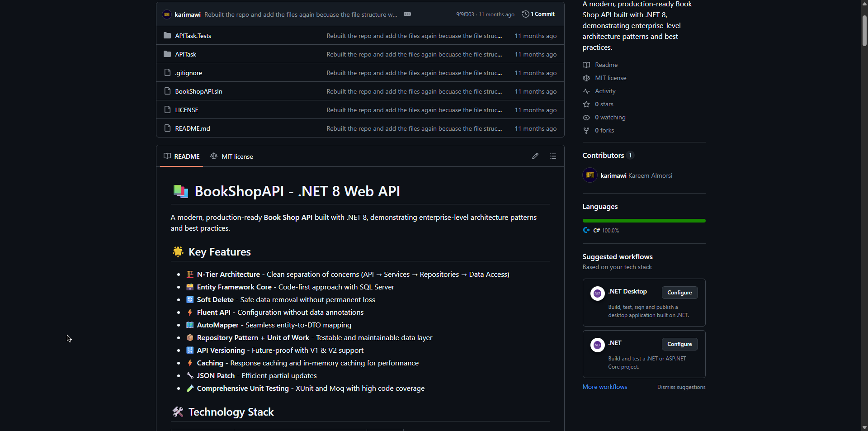Click the .gitignore file icon
The height and width of the screenshot is (431, 868).
pyautogui.click(x=167, y=72)
